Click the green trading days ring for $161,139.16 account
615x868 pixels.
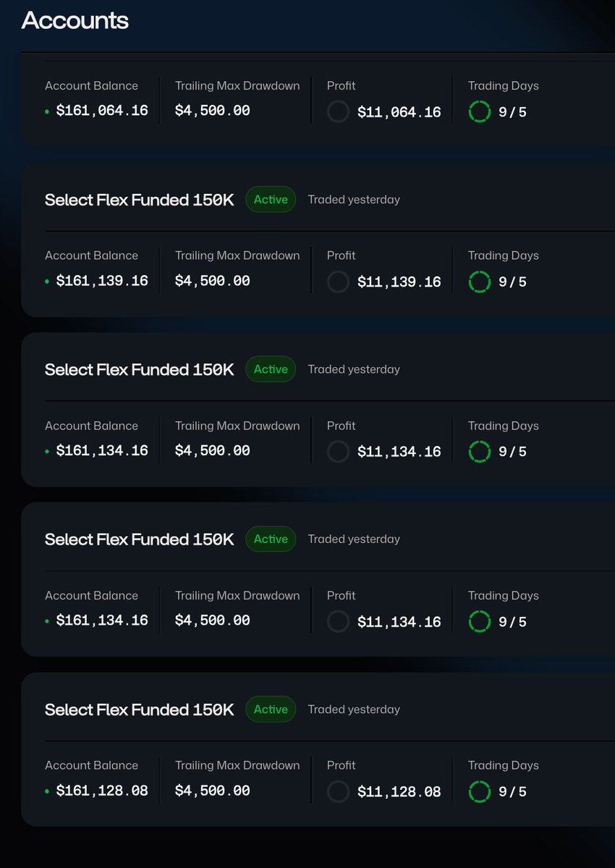point(480,282)
